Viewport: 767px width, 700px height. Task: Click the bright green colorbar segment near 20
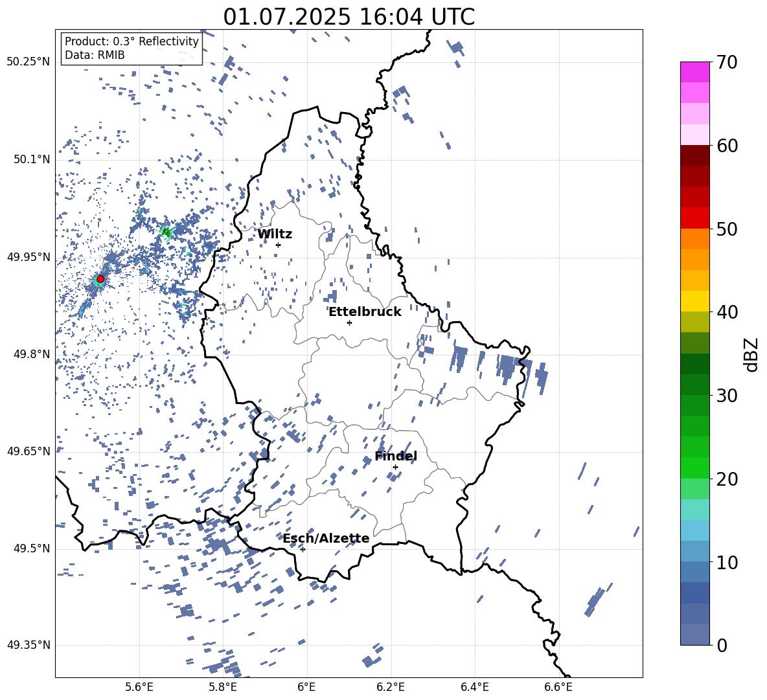695,468
